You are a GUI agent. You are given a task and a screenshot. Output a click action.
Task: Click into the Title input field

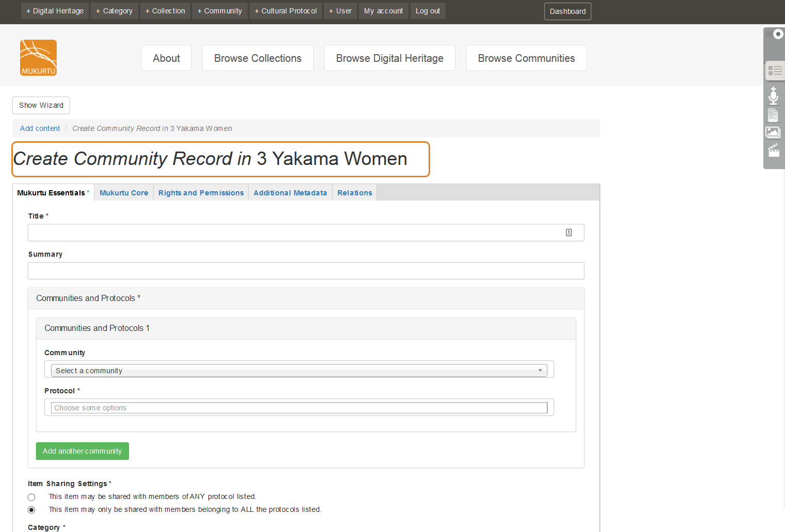[x=306, y=232]
